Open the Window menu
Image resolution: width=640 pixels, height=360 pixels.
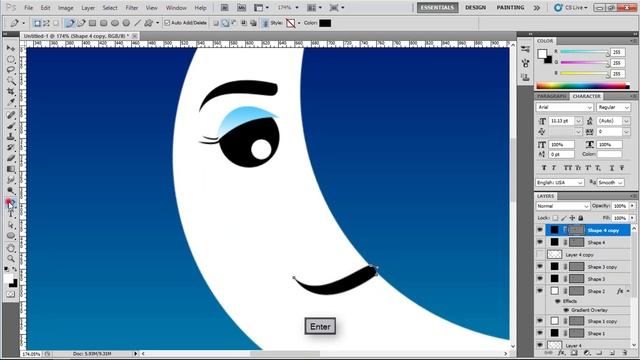(x=176, y=8)
